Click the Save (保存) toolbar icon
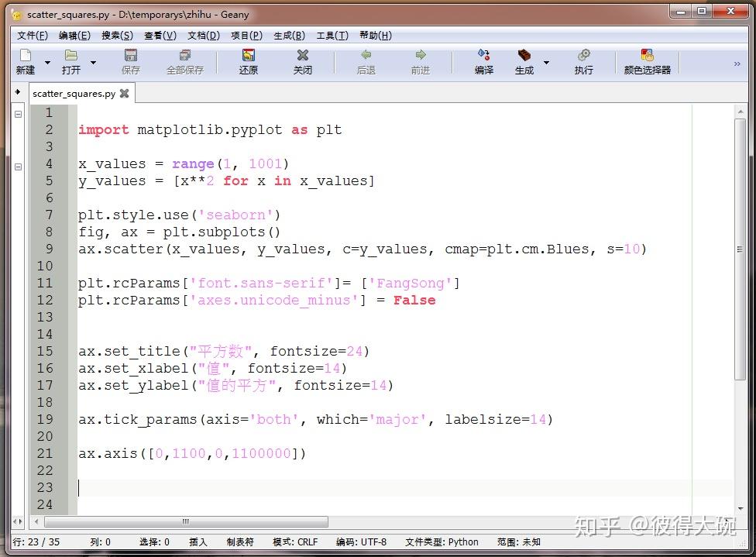The height and width of the screenshot is (557, 756). pos(131,55)
